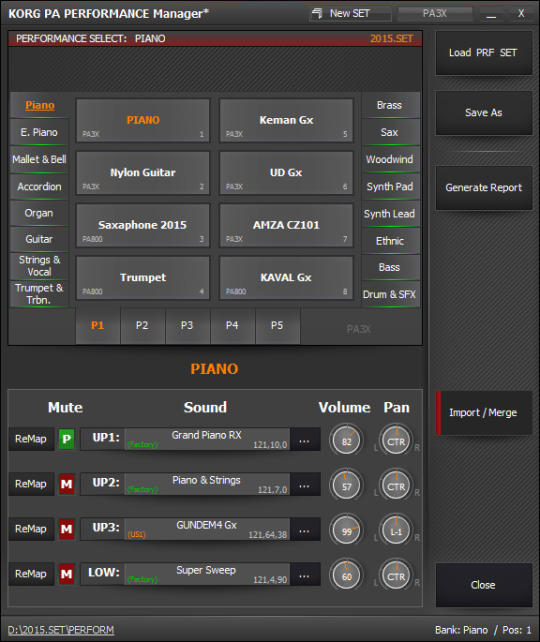Click ReMap for UP2
This screenshot has height=642, width=540.
tap(31, 484)
